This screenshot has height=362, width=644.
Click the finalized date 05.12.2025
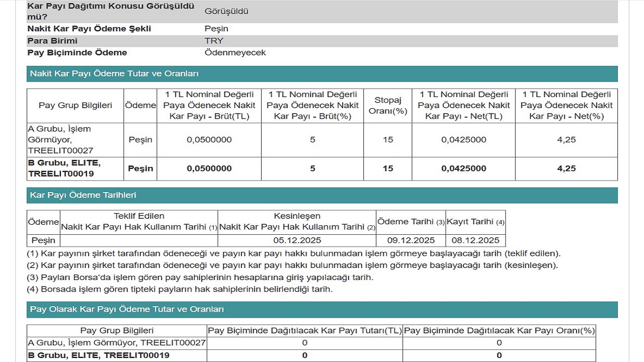coord(297,240)
